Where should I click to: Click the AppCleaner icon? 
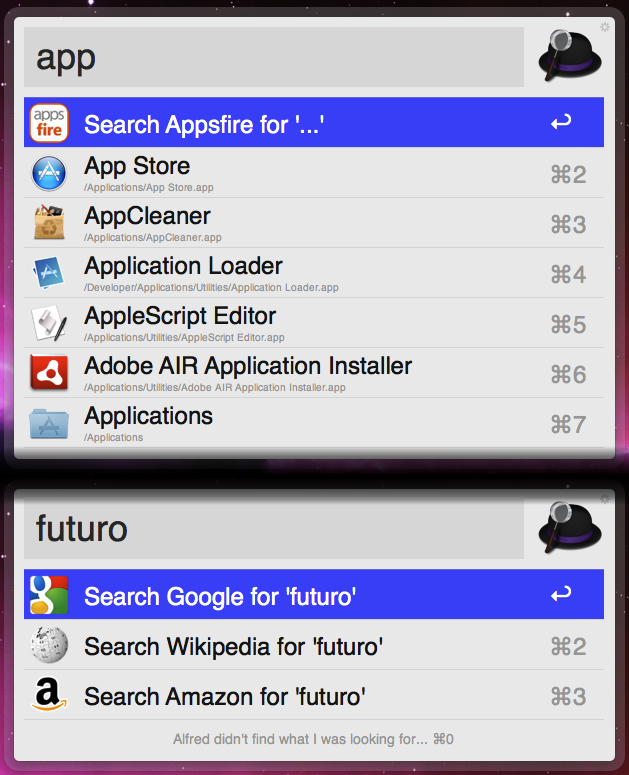coord(48,222)
